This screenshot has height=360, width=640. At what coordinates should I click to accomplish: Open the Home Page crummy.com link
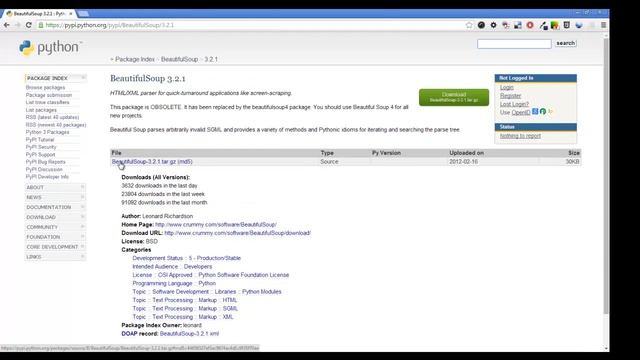(x=216, y=224)
